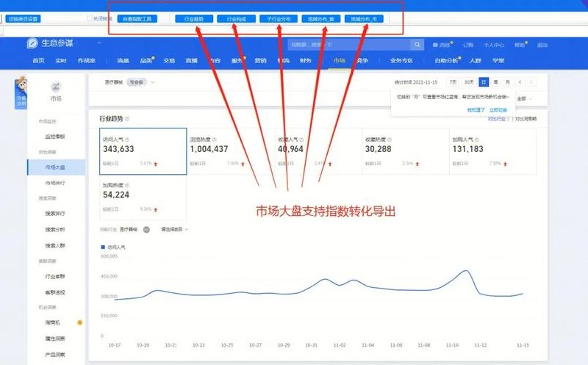Click the search magnifier icon
This screenshot has width=588, height=365.
pyautogui.click(x=417, y=45)
